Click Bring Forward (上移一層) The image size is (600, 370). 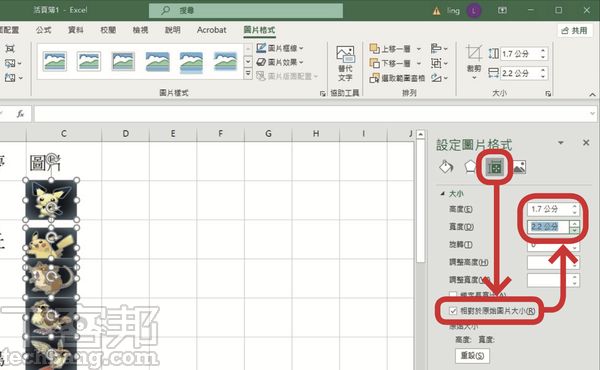[391, 49]
